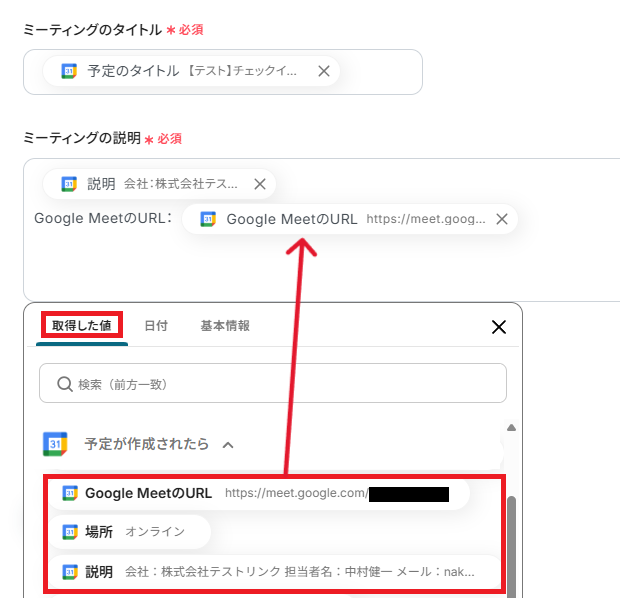
Task: Click calendar icon in Google MeetのURL list row
Action: [x=70, y=493]
